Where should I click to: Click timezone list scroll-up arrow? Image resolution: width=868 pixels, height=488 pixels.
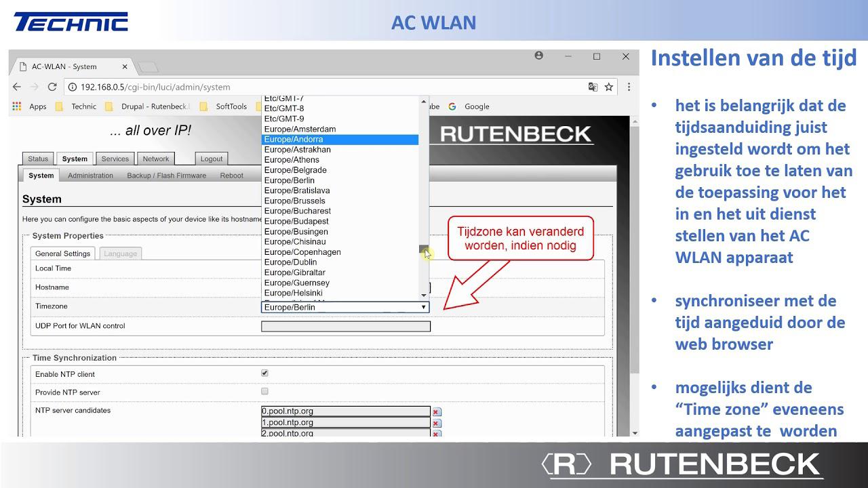click(x=424, y=102)
